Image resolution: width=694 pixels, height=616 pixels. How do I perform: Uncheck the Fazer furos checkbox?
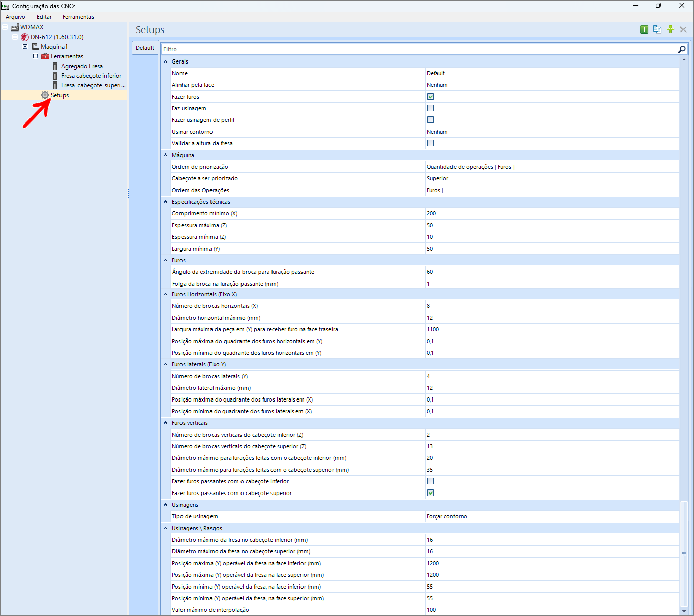430,97
